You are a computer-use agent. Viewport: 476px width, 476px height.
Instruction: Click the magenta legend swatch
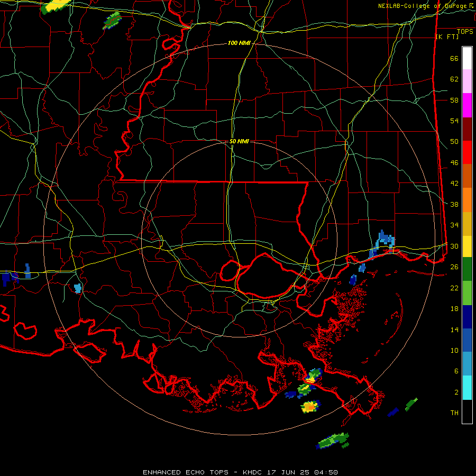467,105
